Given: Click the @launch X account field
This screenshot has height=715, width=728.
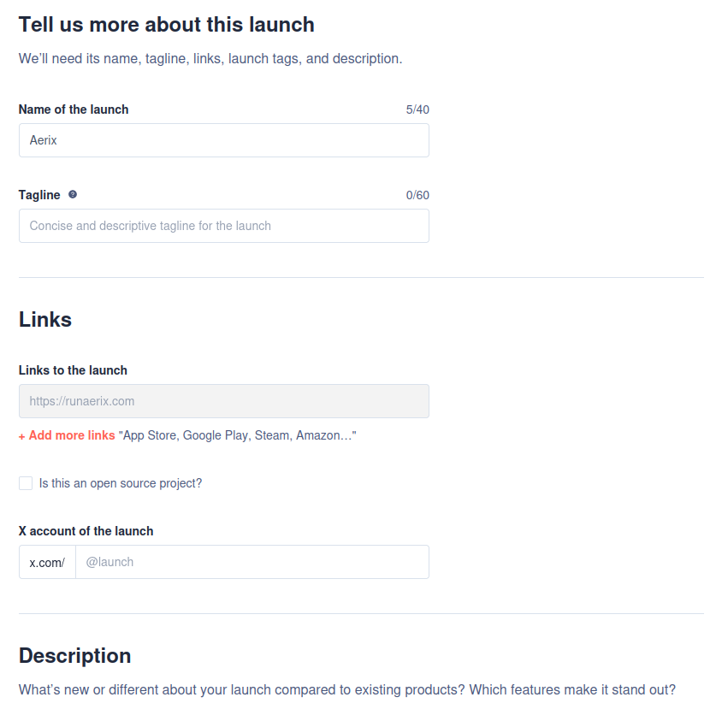Looking at the screenshot, I should point(252,562).
